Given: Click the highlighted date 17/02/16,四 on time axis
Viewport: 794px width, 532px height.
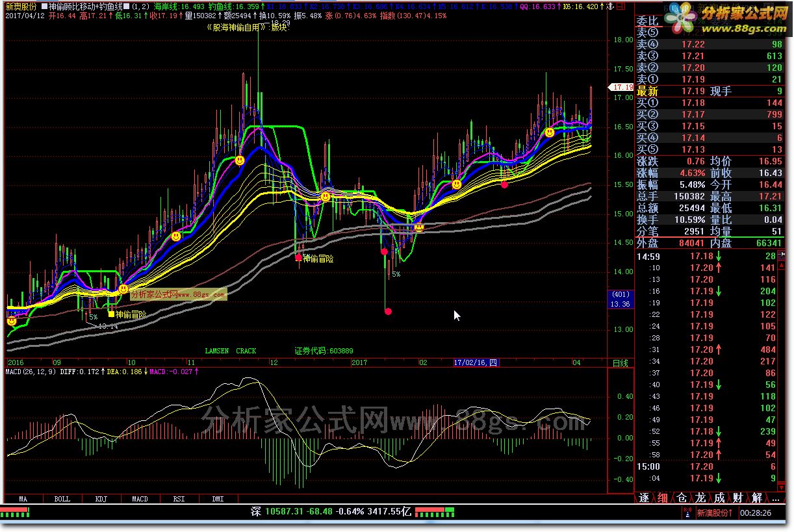Looking at the screenshot, I should point(476,362).
